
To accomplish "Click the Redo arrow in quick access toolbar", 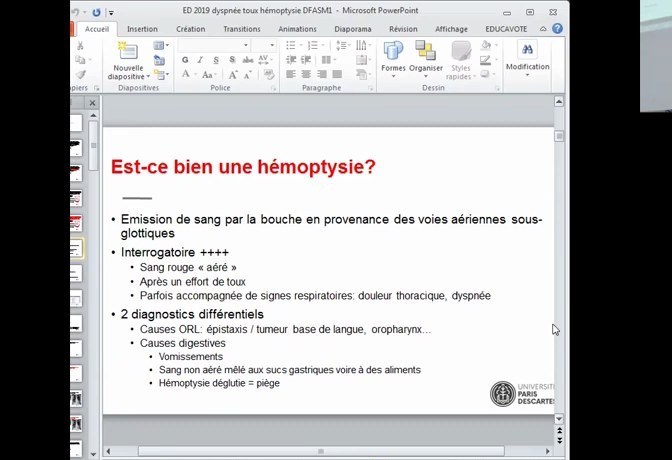I will 96,12.
